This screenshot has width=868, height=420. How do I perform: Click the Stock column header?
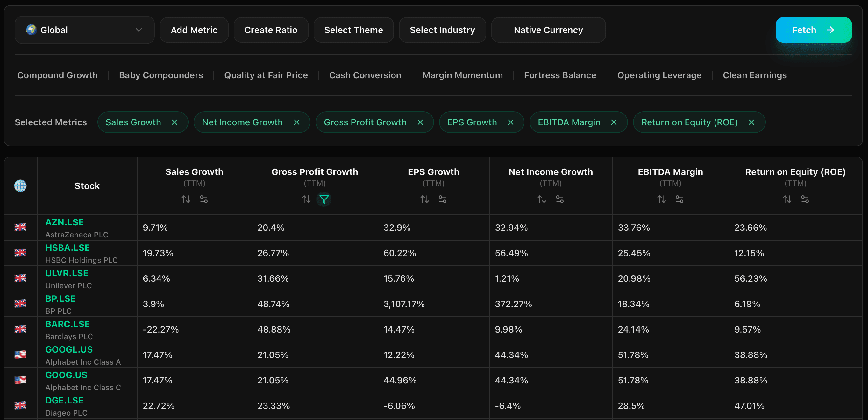(x=87, y=186)
